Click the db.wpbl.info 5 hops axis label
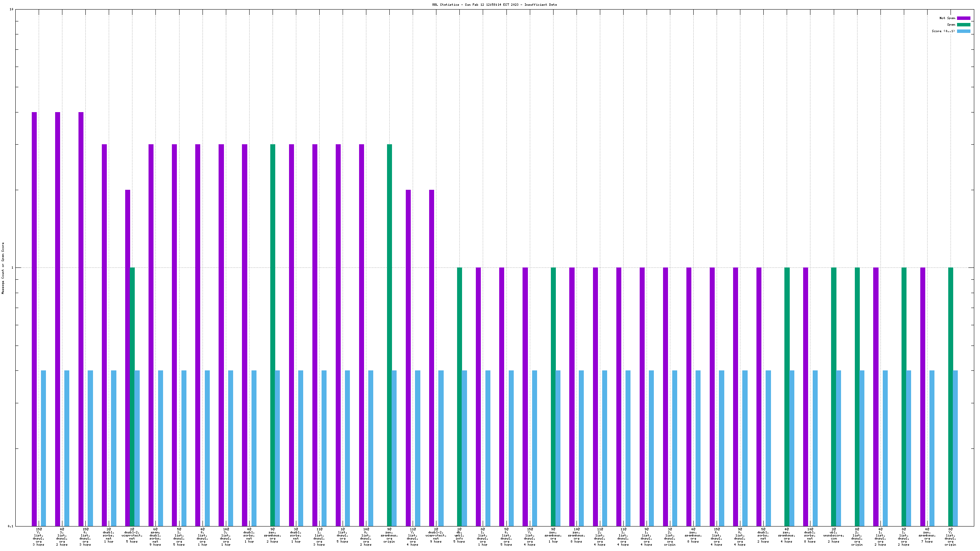The height and width of the screenshot is (551, 980). pos(459,536)
